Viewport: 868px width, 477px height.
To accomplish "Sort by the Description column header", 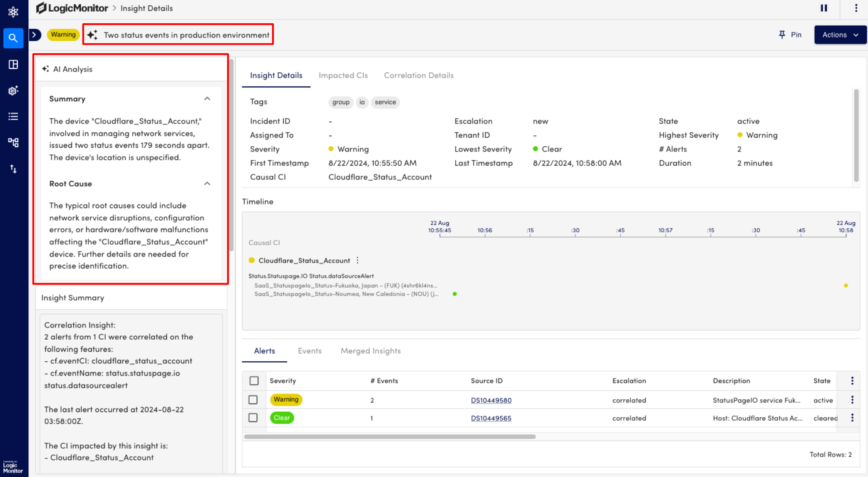I will point(731,380).
